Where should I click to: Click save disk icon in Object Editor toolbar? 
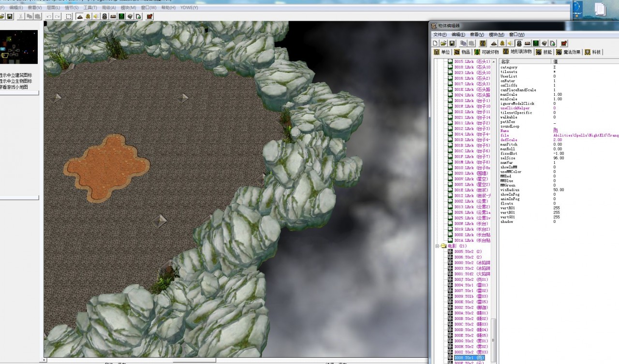(452, 44)
